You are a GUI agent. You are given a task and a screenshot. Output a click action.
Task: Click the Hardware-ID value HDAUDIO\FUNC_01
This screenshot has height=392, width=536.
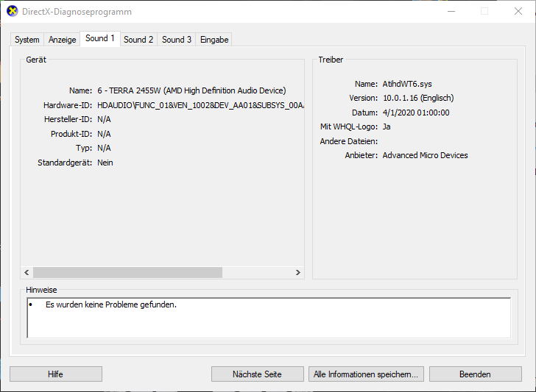click(201, 105)
